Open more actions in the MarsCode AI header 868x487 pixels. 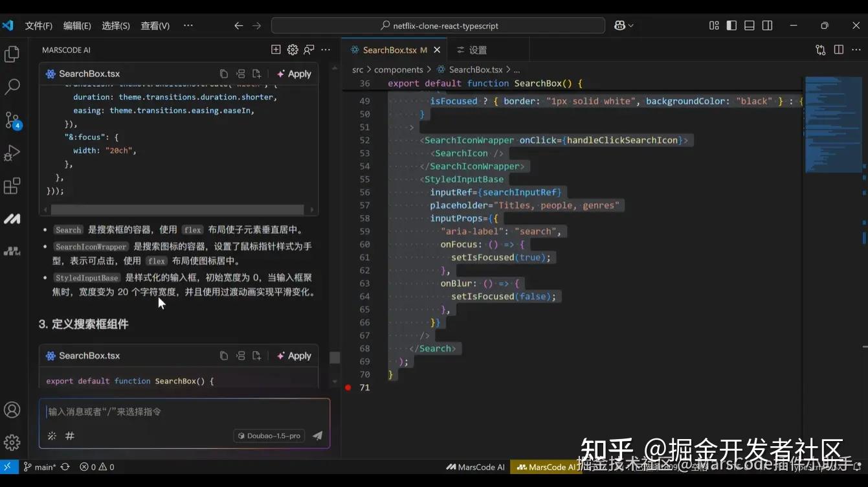326,50
